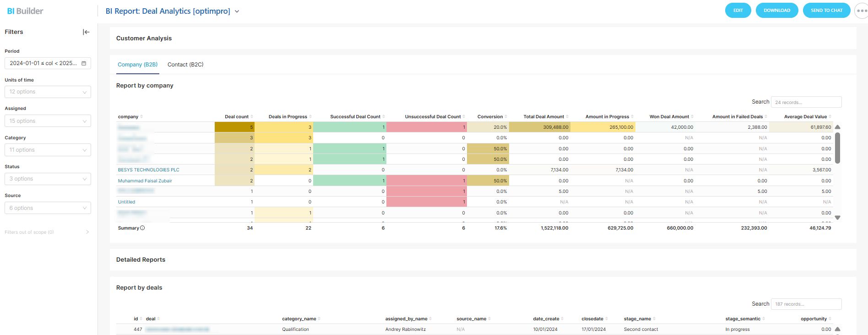868x335 pixels.
Task: Open the BESYS TECHNOLOGIES PLC company link
Action: (x=149, y=170)
